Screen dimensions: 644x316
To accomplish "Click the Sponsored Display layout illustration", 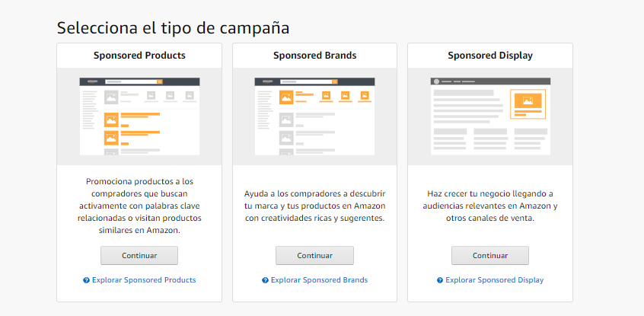I will (490, 117).
